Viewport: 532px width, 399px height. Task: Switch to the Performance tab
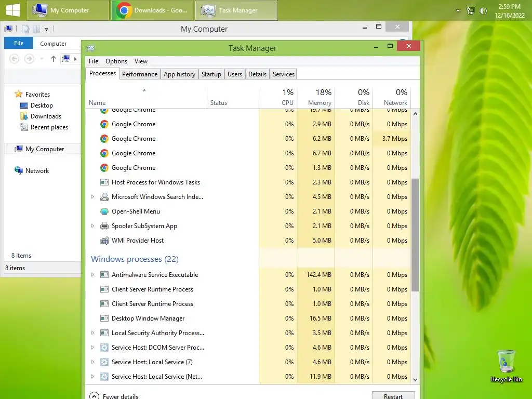coord(140,74)
